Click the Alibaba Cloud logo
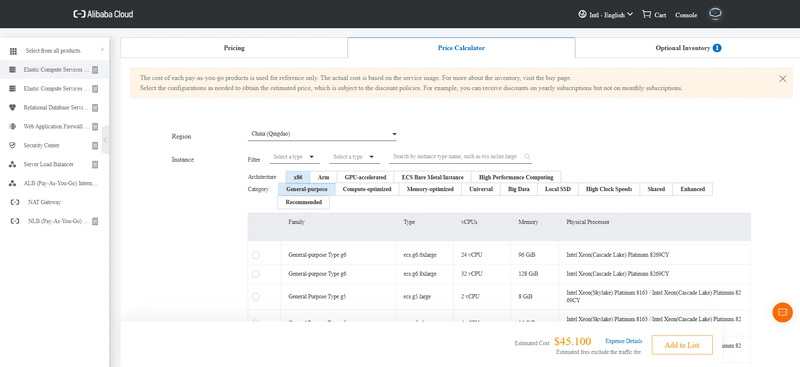Viewport: 800px width, 367px height. click(x=104, y=14)
